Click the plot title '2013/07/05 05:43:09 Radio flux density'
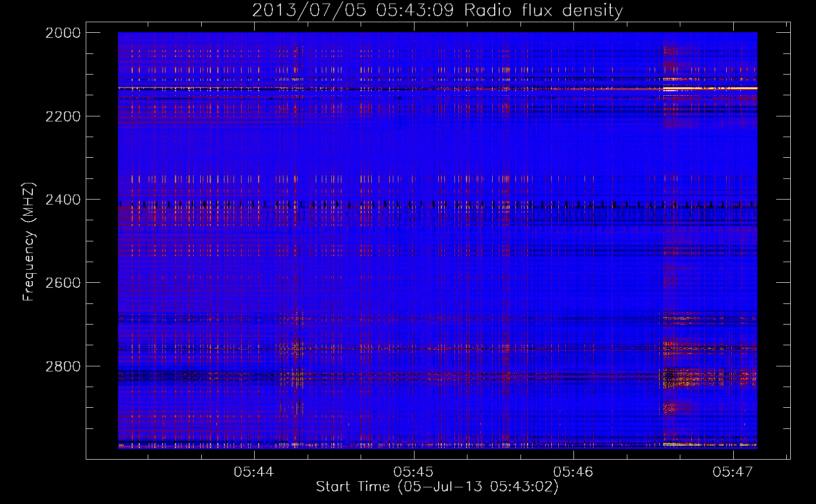The image size is (816, 504). 437,10
